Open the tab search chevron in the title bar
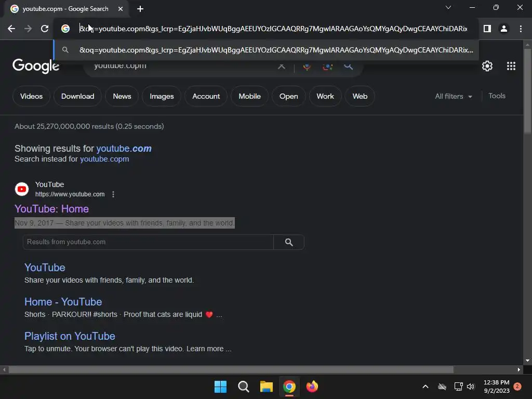The height and width of the screenshot is (399, 532). [x=448, y=7]
